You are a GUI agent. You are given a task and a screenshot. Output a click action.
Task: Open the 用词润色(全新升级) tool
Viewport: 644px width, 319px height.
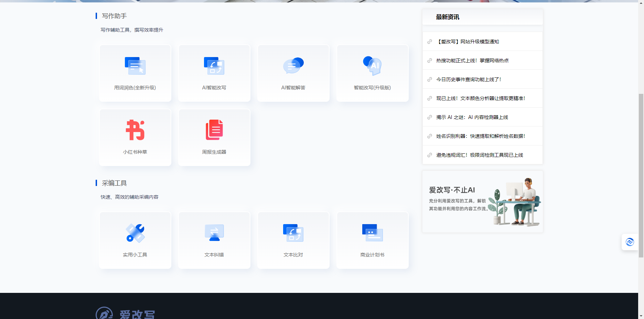tap(135, 73)
